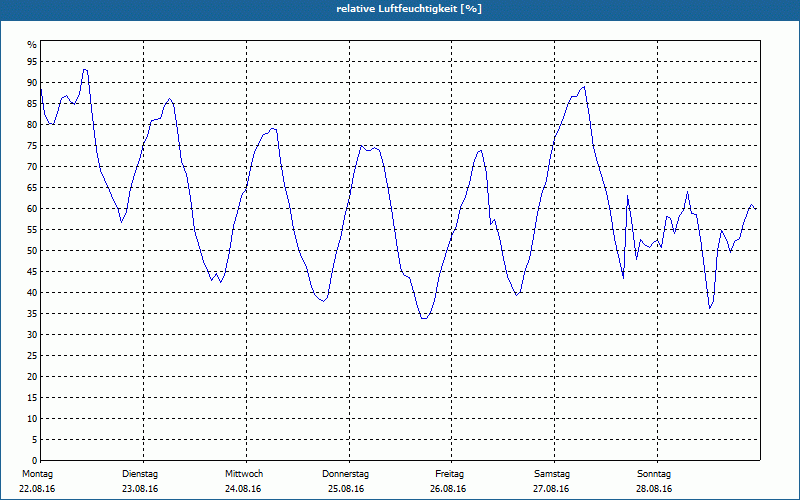Click the y-axis value '95'
This screenshot has width=800, height=500.
(x=32, y=62)
